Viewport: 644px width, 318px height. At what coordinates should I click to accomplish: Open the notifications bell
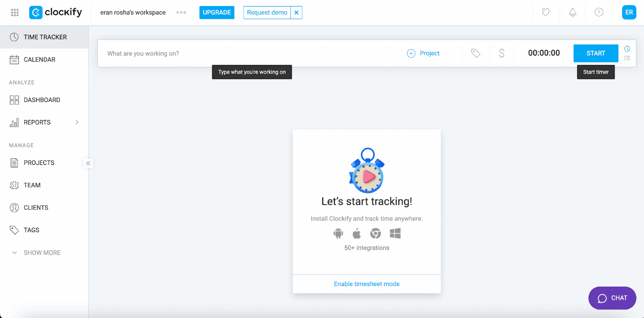(572, 12)
